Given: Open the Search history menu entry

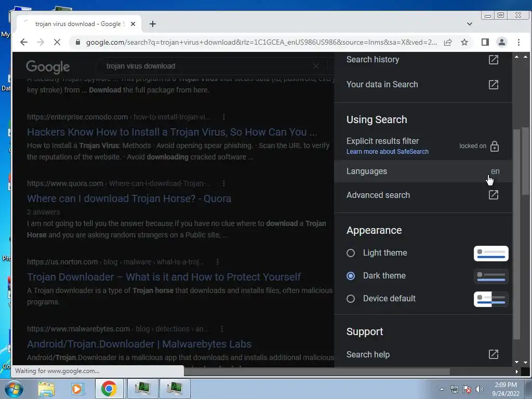Looking at the screenshot, I should [x=423, y=60].
